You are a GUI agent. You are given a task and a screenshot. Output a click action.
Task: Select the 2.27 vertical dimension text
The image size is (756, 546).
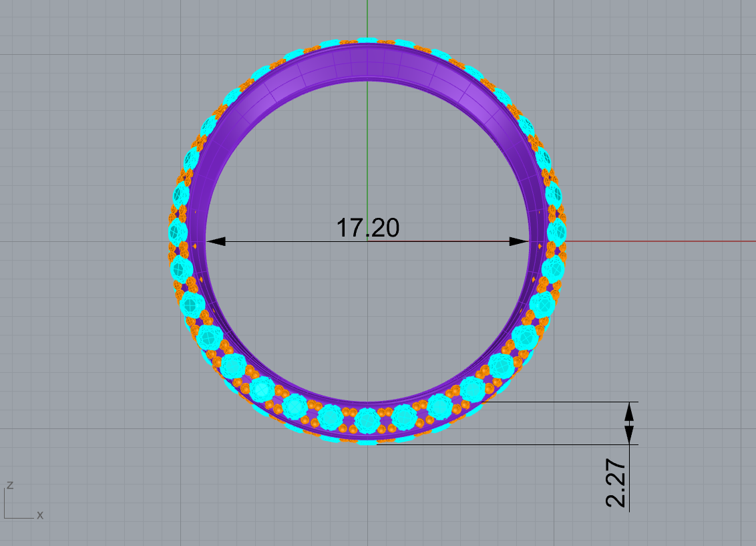point(616,483)
